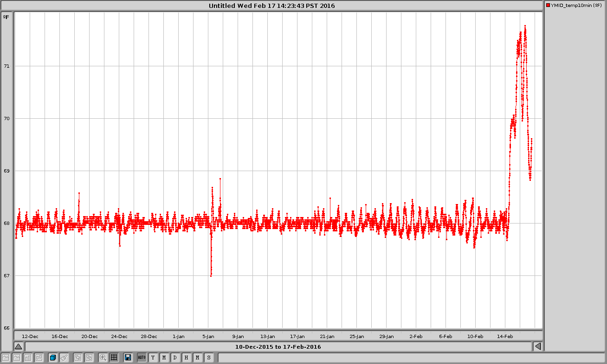Click the 5-Jan time axis label

point(208,336)
